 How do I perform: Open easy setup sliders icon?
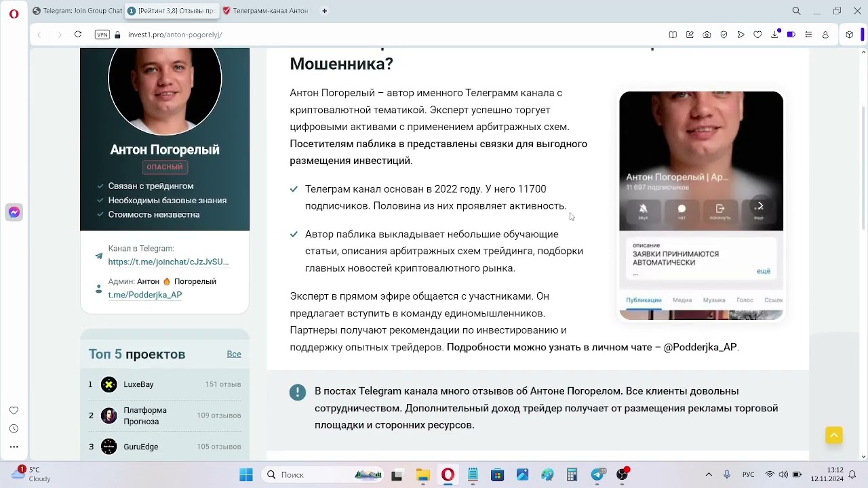[x=808, y=35]
